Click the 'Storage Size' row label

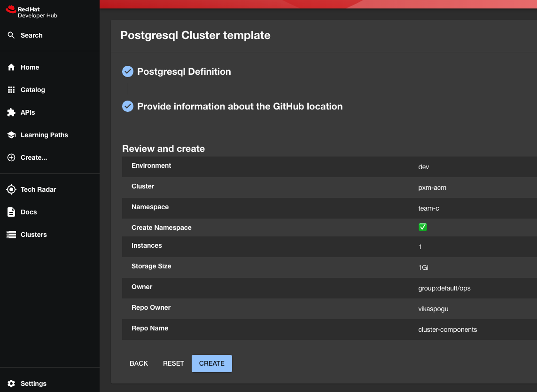coord(151,266)
